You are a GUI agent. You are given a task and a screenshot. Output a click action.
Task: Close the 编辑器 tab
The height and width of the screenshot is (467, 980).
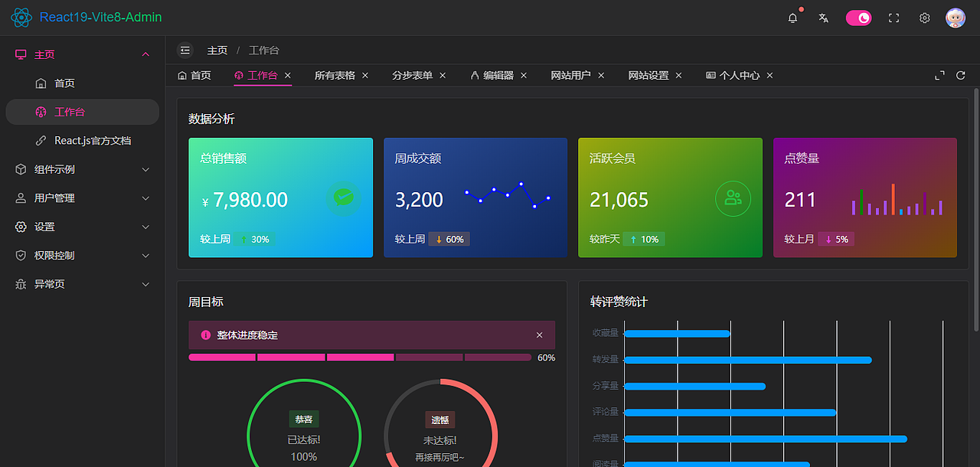(x=524, y=75)
